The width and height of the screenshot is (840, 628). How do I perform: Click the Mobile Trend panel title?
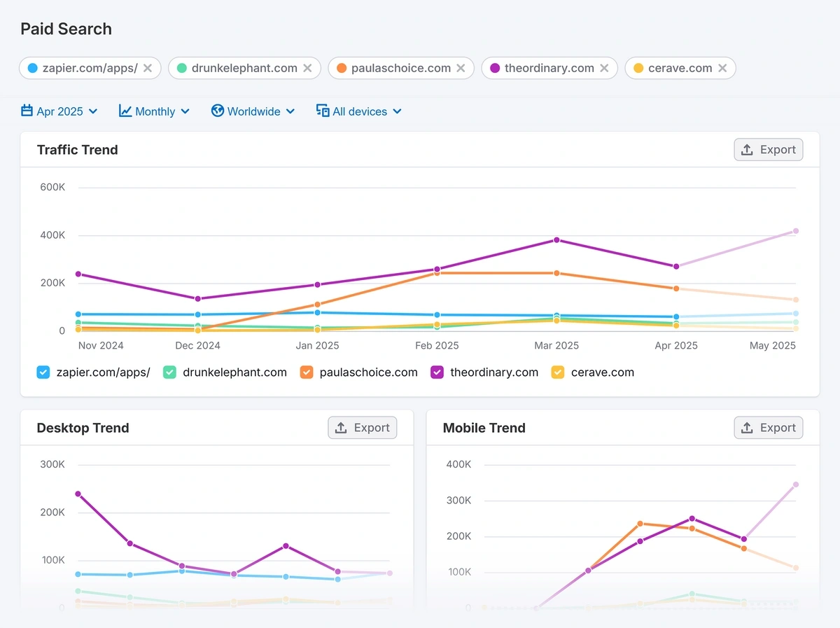pos(484,428)
